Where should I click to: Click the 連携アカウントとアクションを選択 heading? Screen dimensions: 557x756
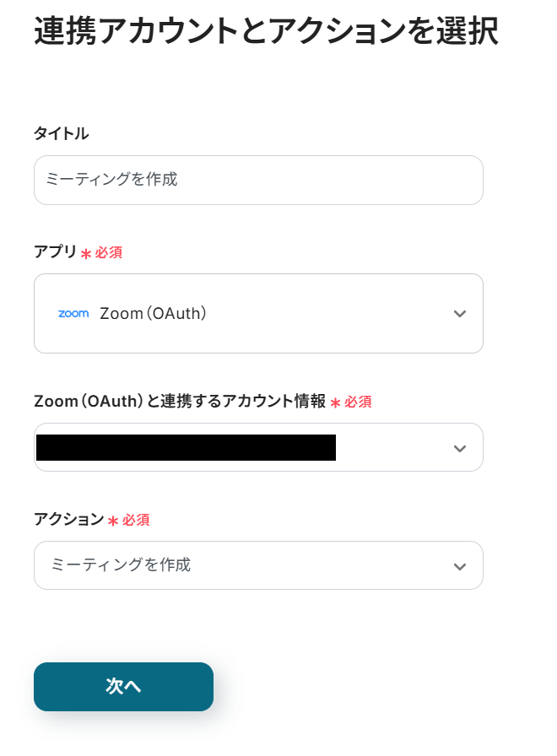click(265, 30)
